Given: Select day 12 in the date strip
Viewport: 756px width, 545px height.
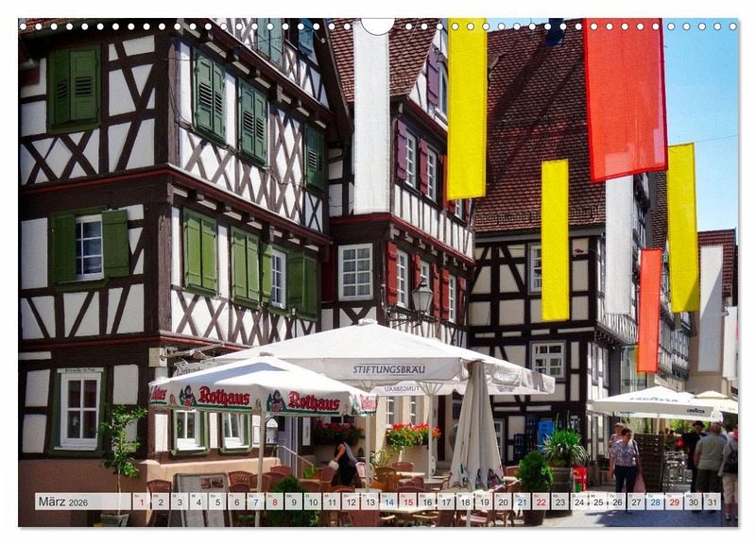Looking at the screenshot, I should (x=350, y=502).
